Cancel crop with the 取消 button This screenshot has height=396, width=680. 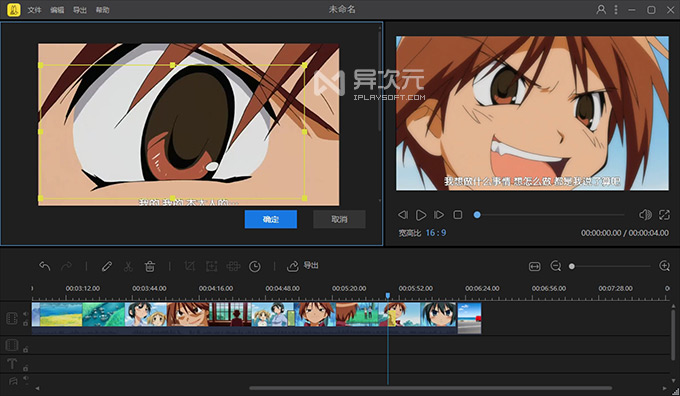click(x=339, y=219)
